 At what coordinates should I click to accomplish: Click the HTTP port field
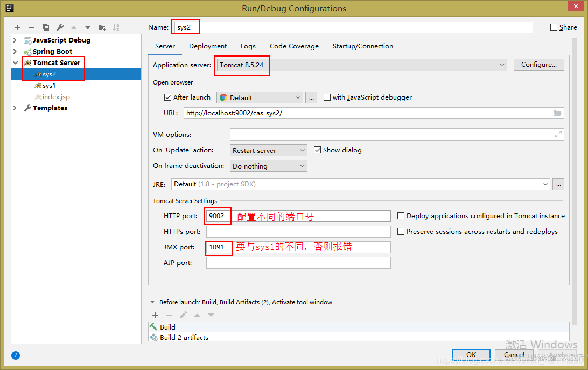pos(298,216)
